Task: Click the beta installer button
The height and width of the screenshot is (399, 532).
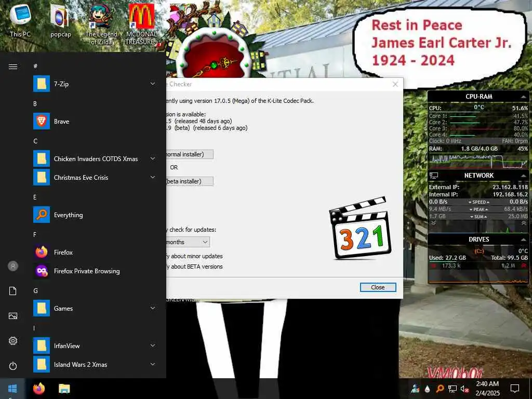Action: pos(190,181)
